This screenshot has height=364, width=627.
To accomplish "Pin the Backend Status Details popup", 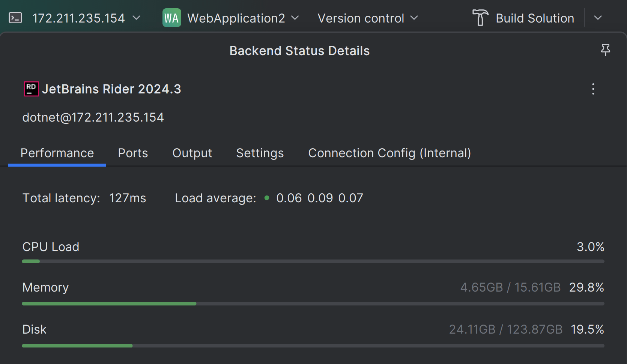I will (x=605, y=50).
